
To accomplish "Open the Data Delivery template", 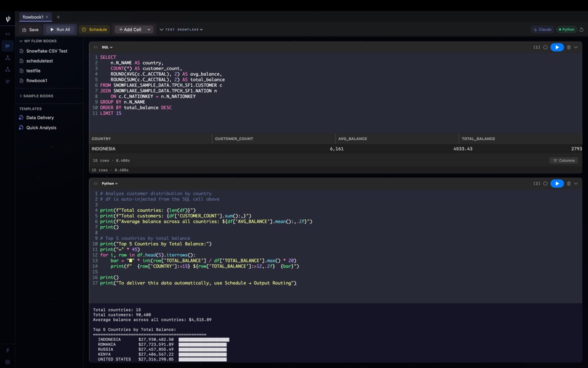I will click(x=38, y=118).
